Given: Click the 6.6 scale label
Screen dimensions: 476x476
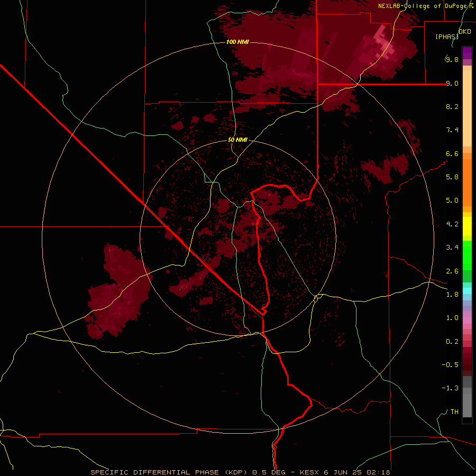Looking at the screenshot, I should (x=452, y=153).
